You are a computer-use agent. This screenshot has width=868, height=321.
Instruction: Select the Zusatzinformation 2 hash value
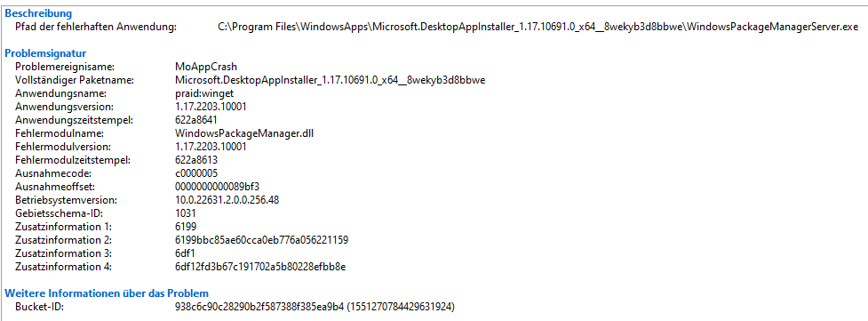261,239
